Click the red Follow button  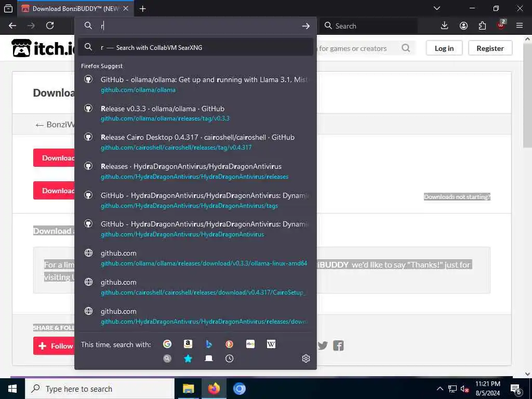[54, 345]
